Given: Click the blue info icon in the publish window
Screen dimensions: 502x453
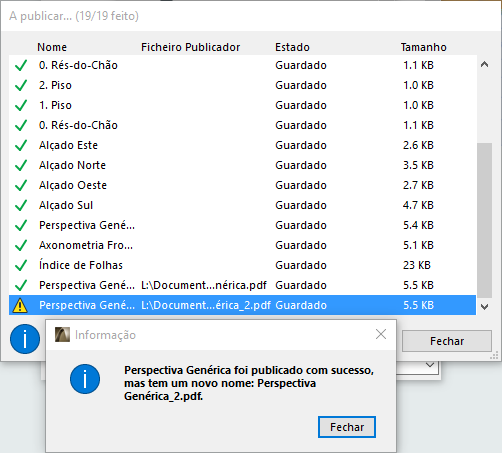Looking at the screenshot, I should 25,339.
